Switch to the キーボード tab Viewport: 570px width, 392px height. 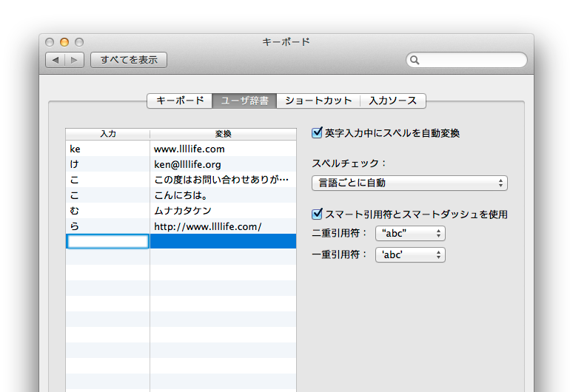click(180, 101)
